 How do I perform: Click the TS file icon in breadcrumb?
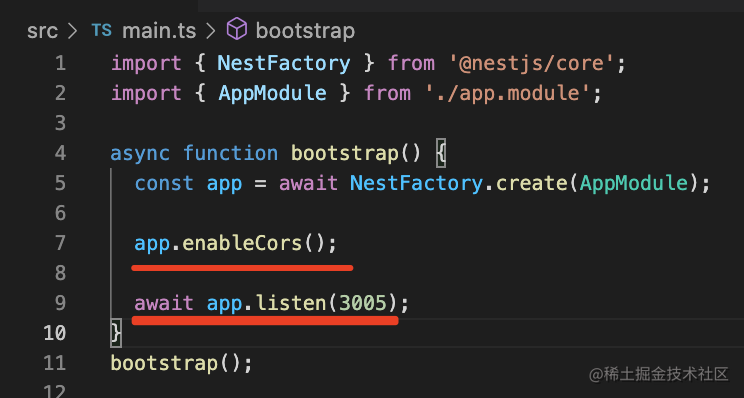pyautogui.click(x=102, y=30)
